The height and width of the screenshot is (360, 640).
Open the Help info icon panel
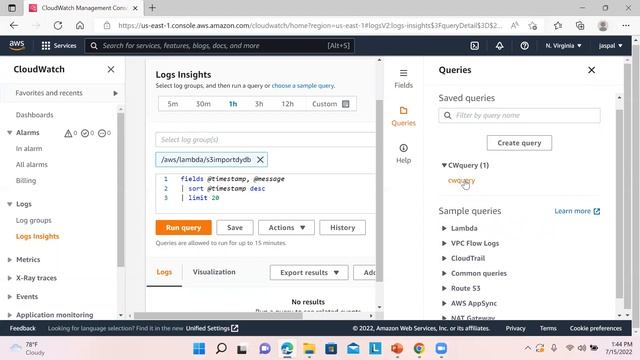(x=403, y=153)
